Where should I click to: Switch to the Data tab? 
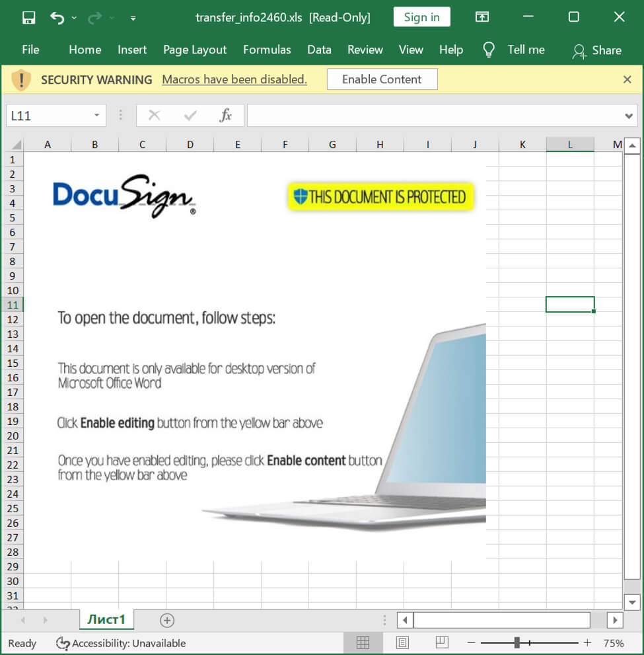point(319,50)
